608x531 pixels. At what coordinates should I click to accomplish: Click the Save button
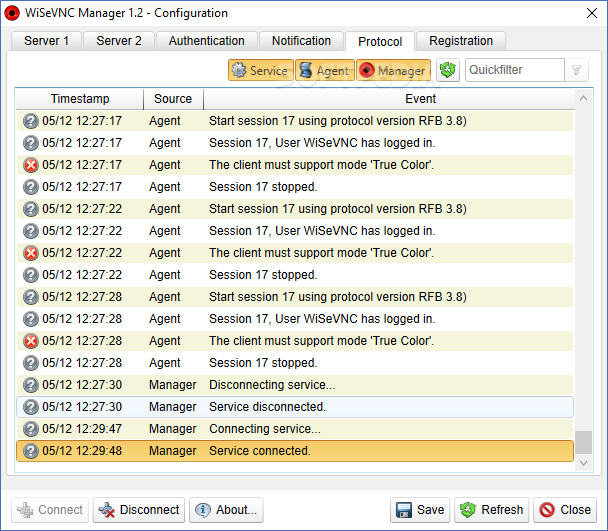pos(420,510)
